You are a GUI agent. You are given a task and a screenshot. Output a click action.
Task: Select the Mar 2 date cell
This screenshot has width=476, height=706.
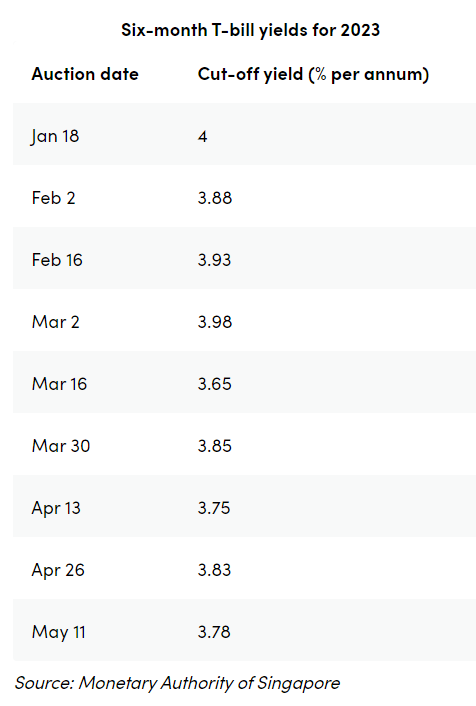click(x=56, y=322)
